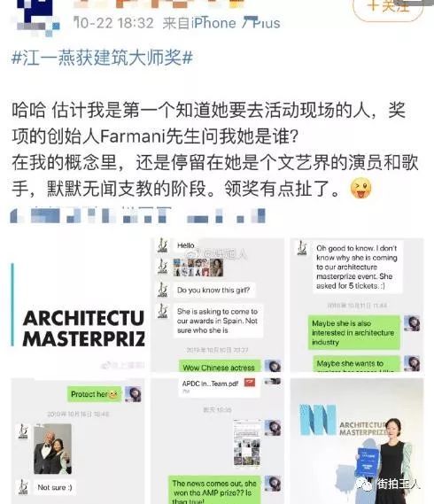Open the 'Do you know this girl?' chat screenshot

[218, 305]
